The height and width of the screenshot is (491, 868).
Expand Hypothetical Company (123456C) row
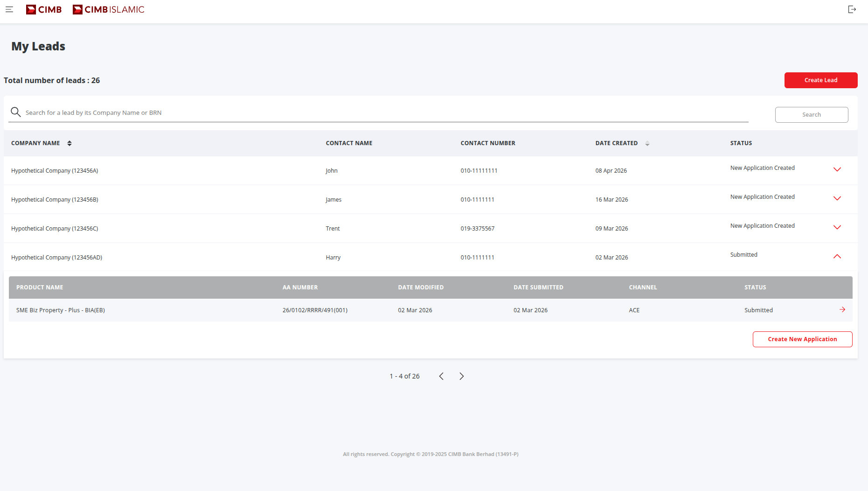pos(837,227)
